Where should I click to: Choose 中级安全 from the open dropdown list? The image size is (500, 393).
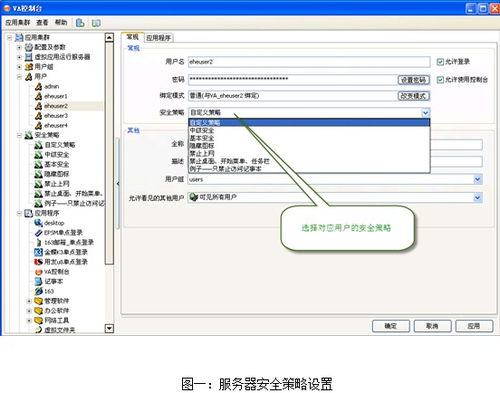pos(309,130)
